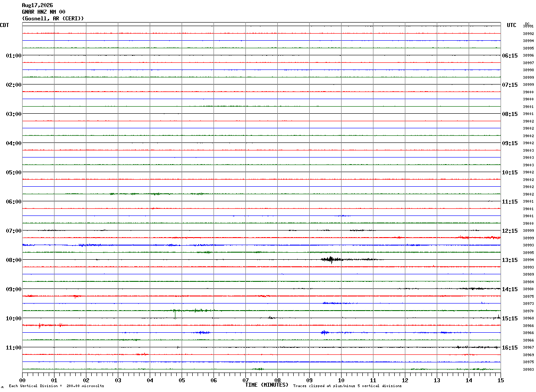
Task: Click the CDT timezone header label
Action: (4, 25)
